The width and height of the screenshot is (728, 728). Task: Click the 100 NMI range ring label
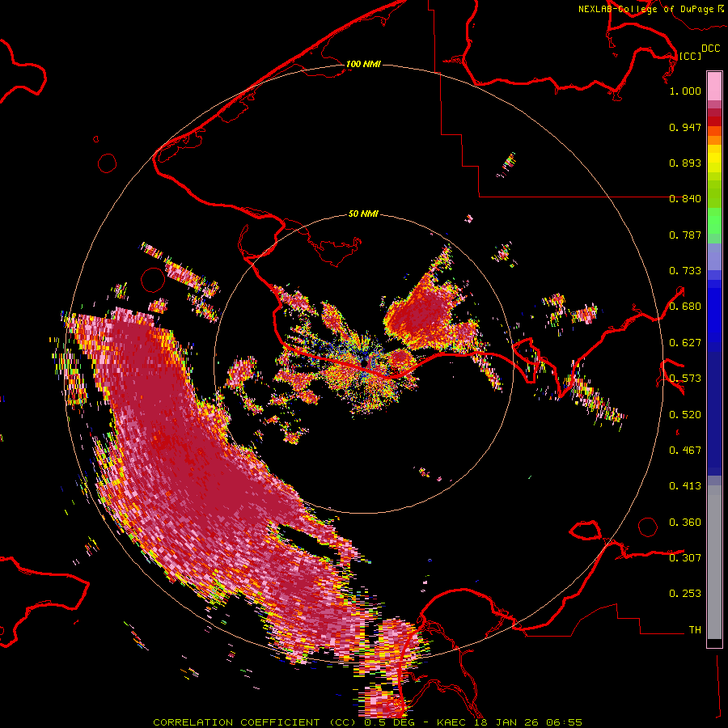[x=363, y=64]
